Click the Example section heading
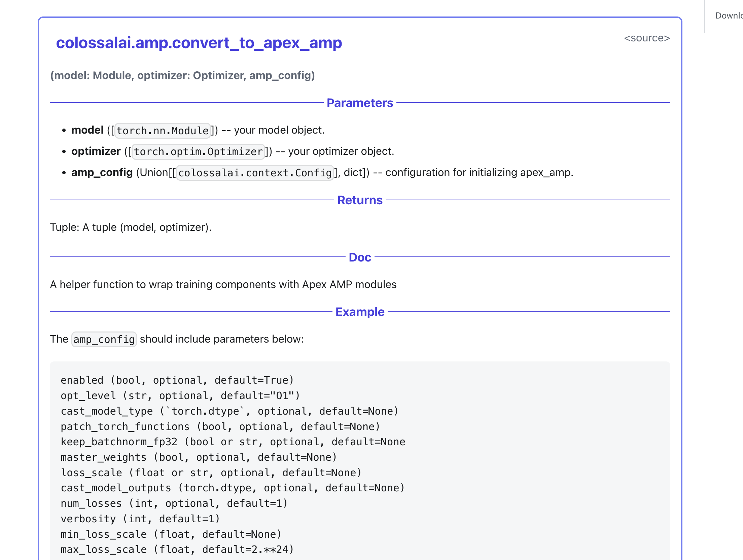743x560 pixels. (360, 312)
